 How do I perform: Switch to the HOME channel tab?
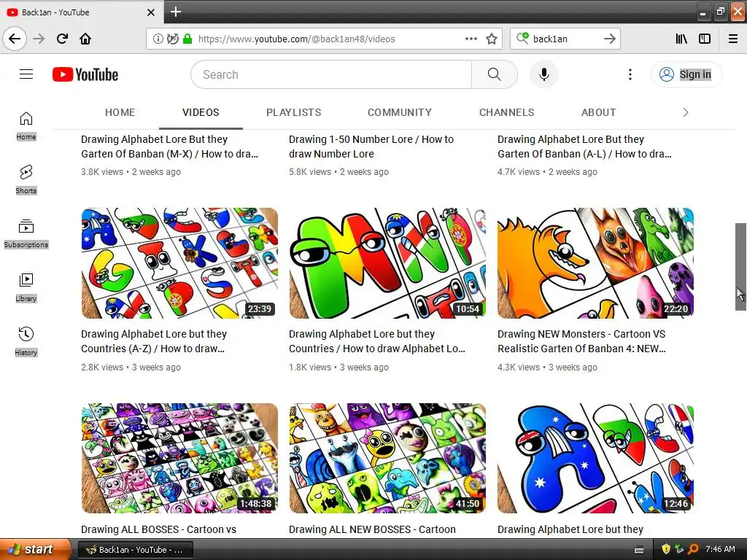(120, 112)
